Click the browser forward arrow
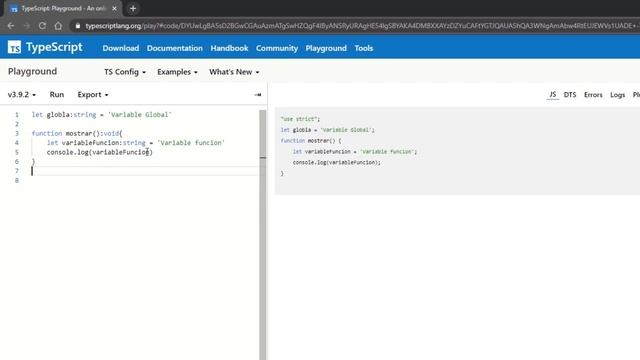Image resolution: width=640 pixels, height=360 pixels. click(x=27, y=26)
